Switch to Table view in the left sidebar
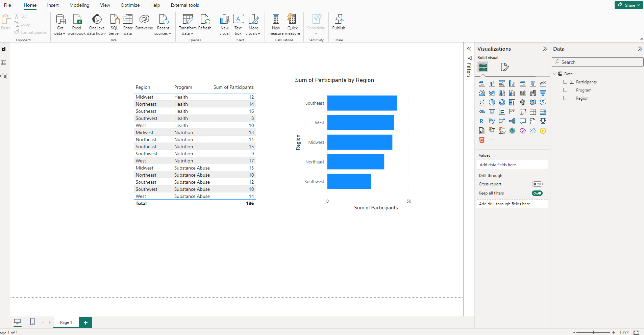 (4, 62)
